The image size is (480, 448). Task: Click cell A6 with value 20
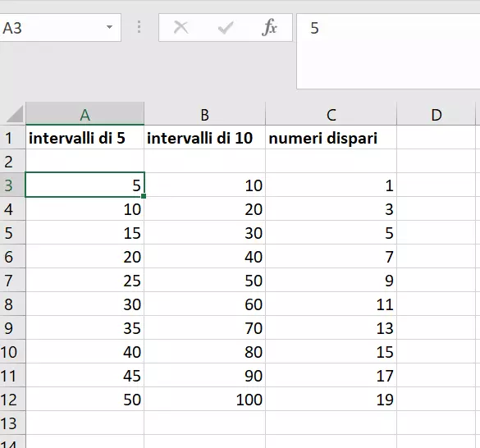[85, 256]
